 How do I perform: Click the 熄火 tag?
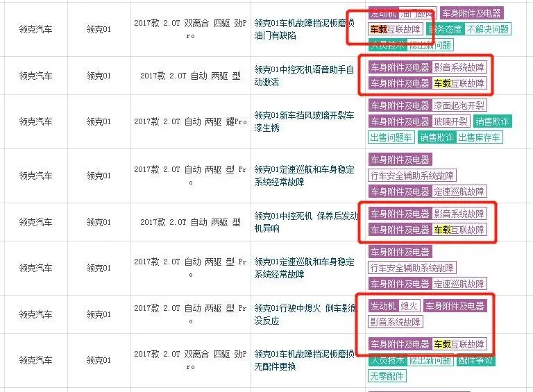[x=409, y=306]
